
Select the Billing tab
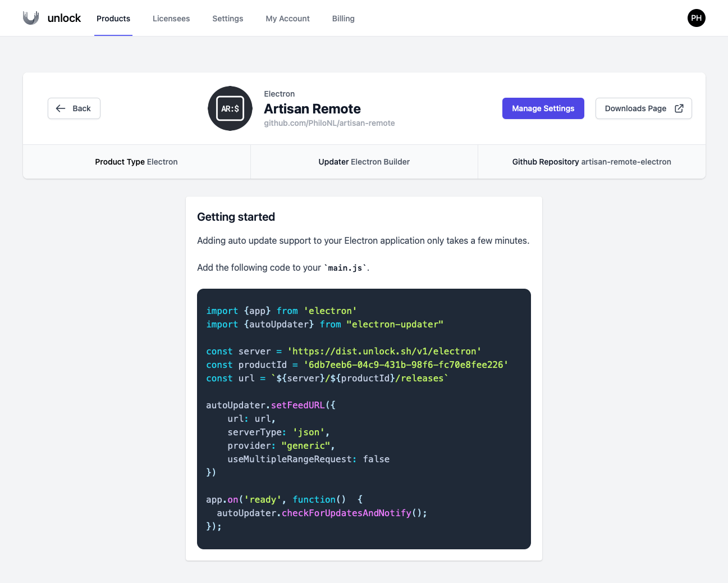click(344, 19)
